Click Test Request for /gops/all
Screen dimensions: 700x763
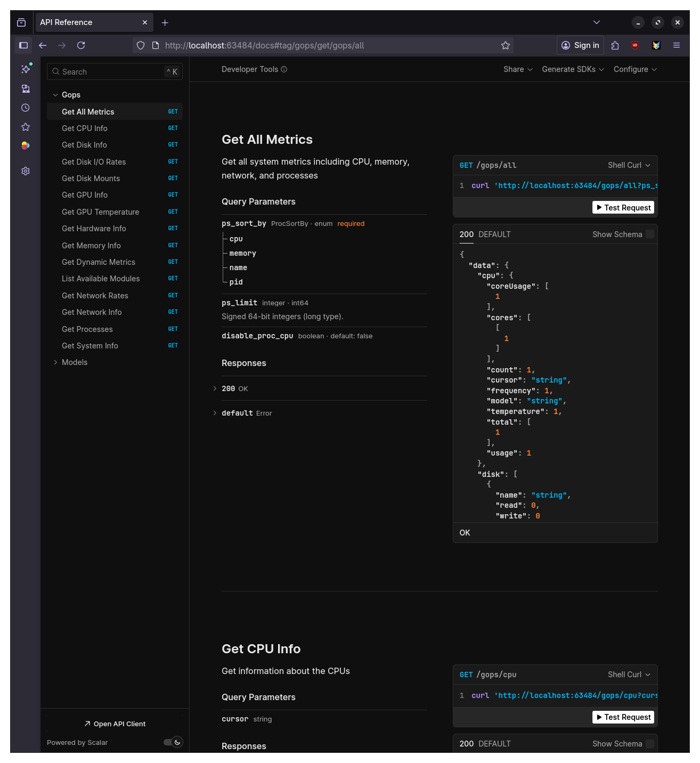click(623, 207)
